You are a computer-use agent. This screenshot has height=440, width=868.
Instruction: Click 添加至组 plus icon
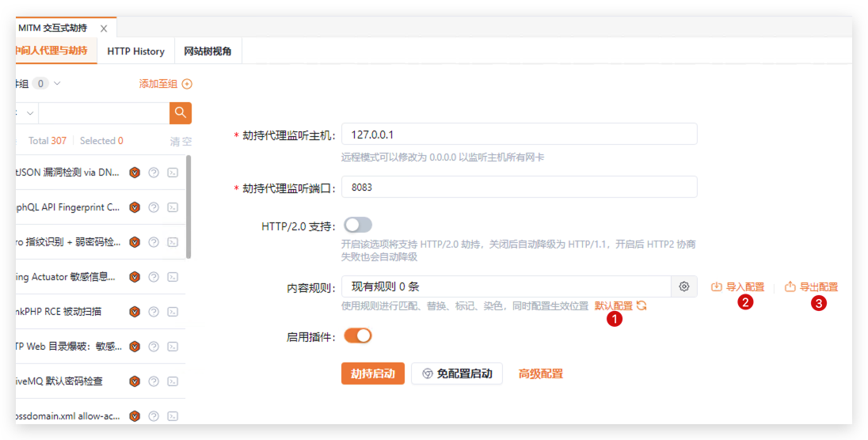coord(187,84)
